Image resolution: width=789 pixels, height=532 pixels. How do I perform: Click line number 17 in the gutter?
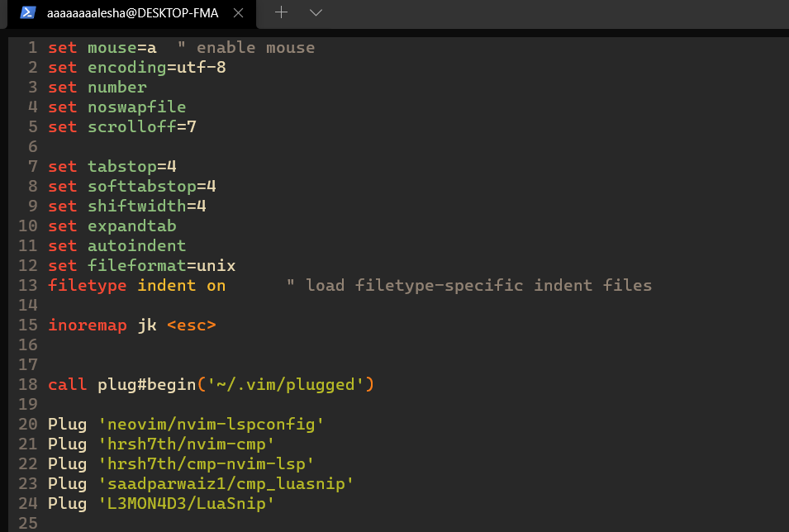pos(28,364)
